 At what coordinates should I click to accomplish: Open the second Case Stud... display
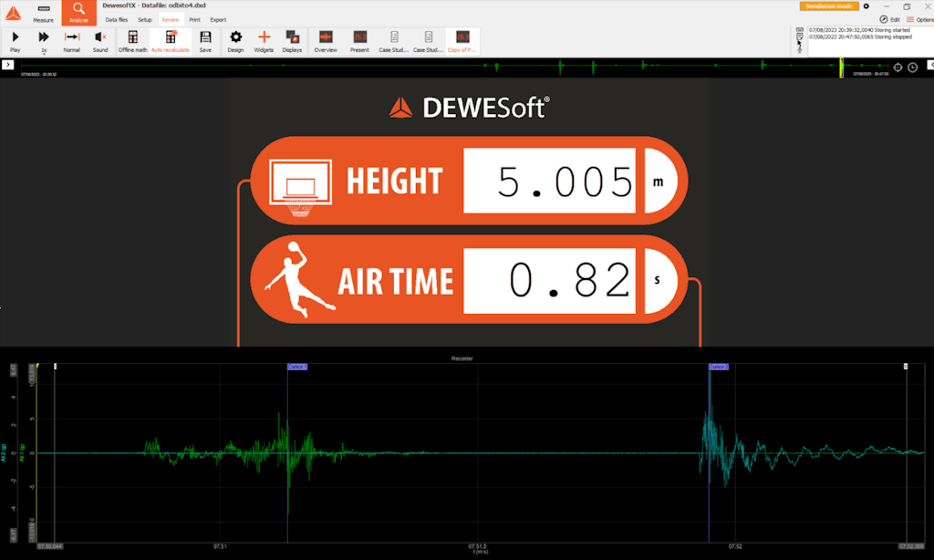point(429,42)
